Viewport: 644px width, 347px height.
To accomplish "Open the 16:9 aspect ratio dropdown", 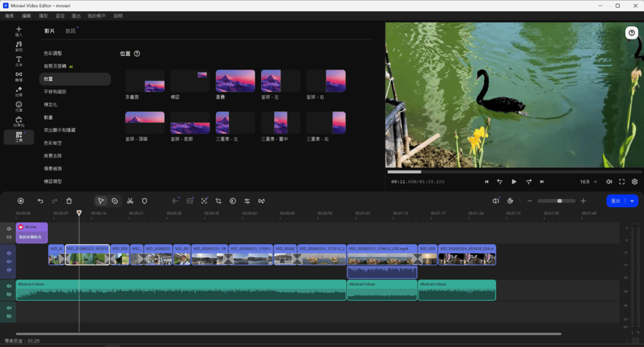I will (589, 182).
